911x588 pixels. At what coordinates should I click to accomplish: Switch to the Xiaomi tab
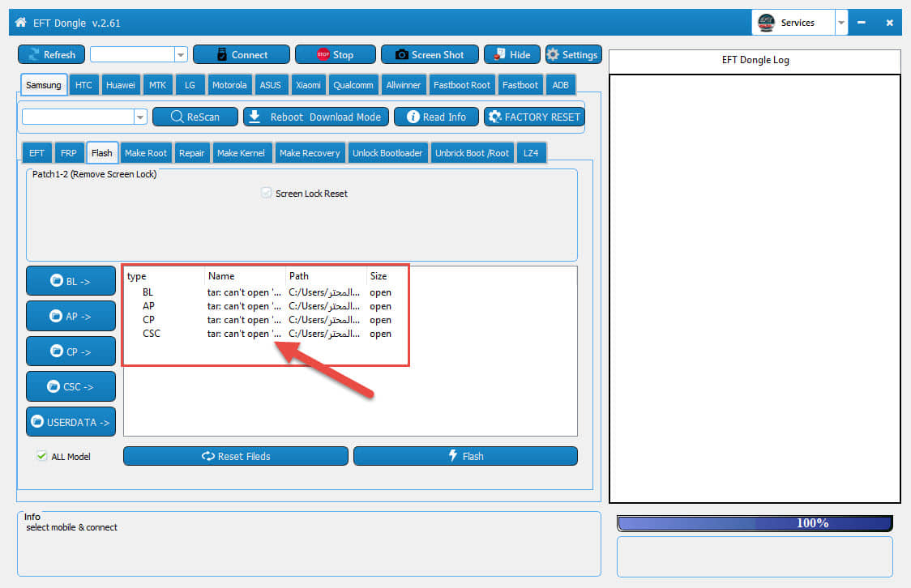tap(308, 85)
